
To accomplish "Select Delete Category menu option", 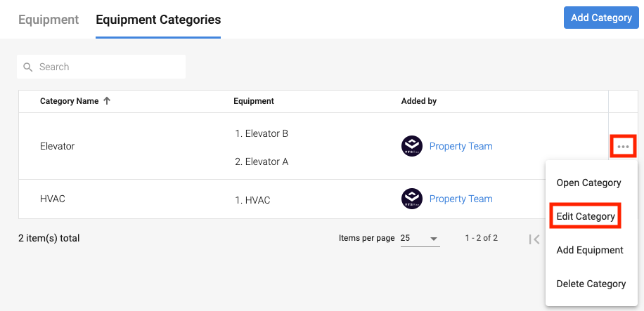I will [591, 284].
